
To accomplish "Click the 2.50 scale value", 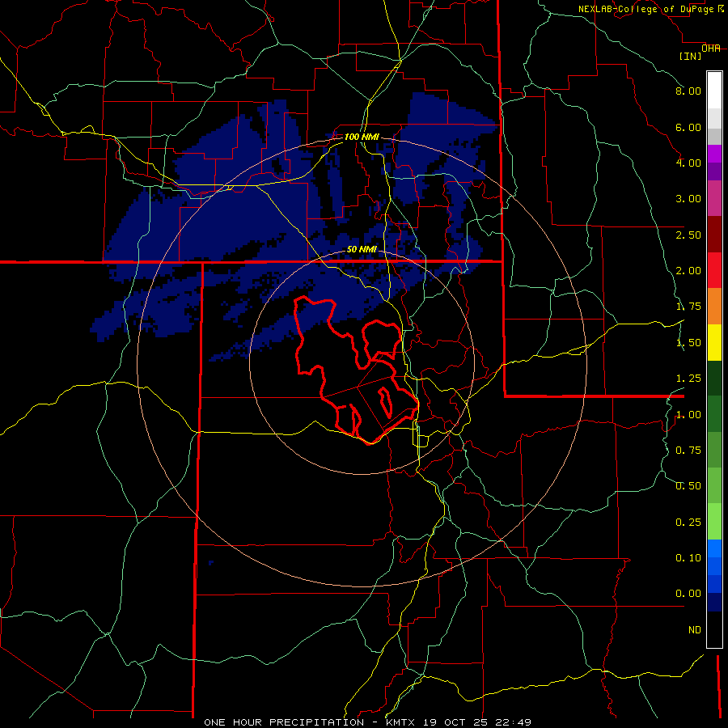I will click(x=688, y=235).
